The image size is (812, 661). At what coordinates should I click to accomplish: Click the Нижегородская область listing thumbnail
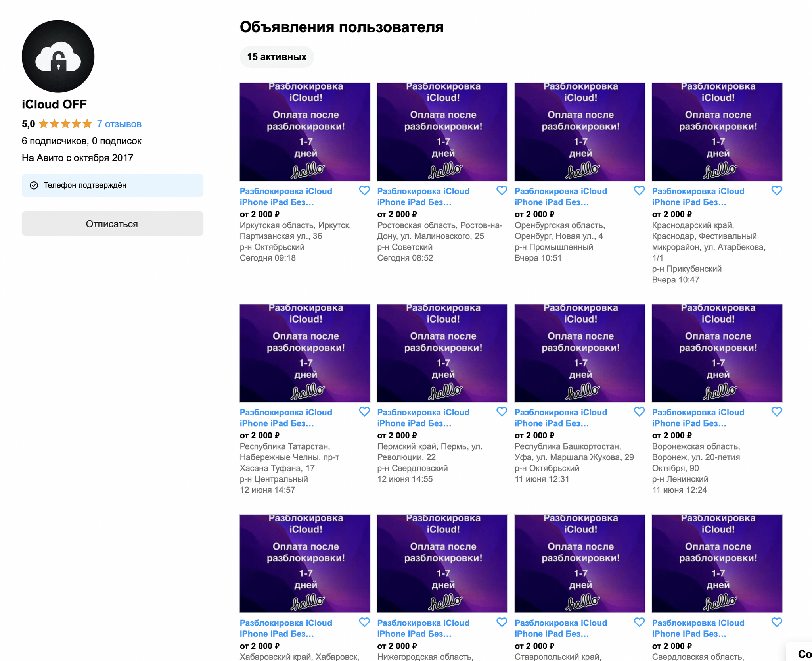[442, 563]
